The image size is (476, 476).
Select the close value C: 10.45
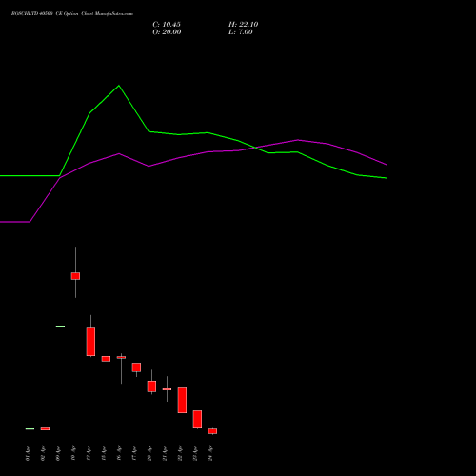(x=167, y=25)
